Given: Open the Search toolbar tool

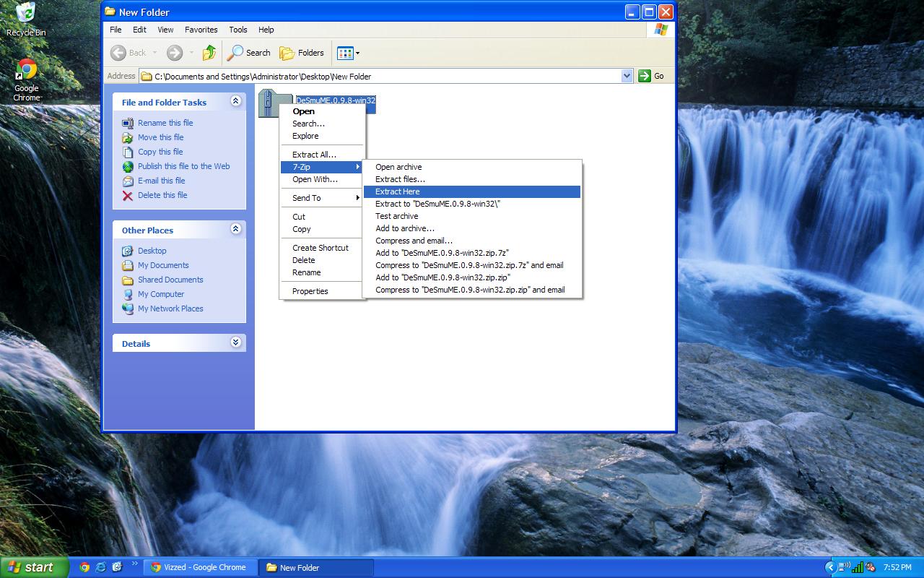Looking at the screenshot, I should point(249,53).
